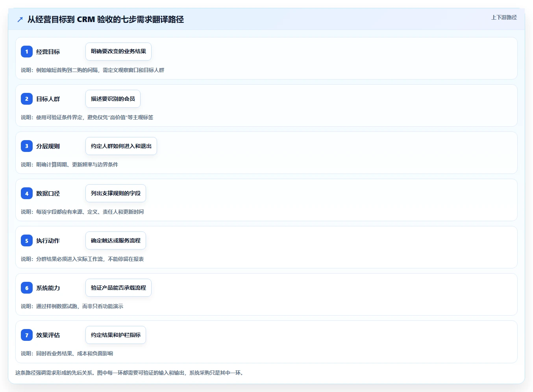Select the 分层规则 step title

pos(48,146)
